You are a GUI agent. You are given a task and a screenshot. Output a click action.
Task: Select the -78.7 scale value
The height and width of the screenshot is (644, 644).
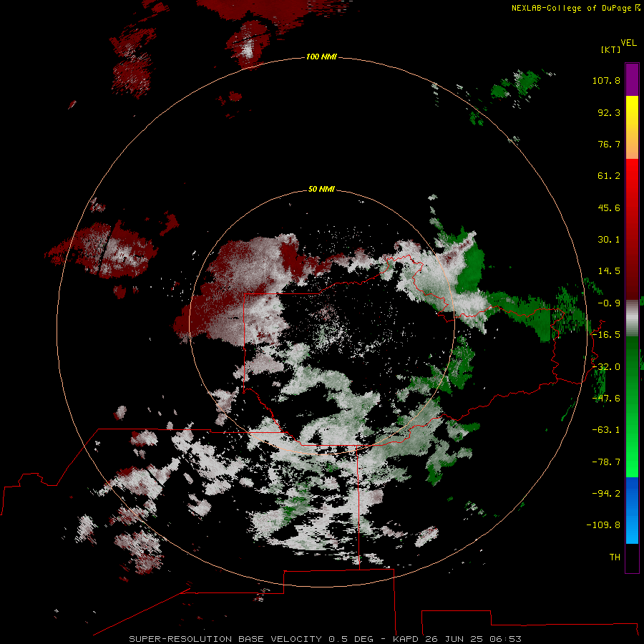coord(606,462)
